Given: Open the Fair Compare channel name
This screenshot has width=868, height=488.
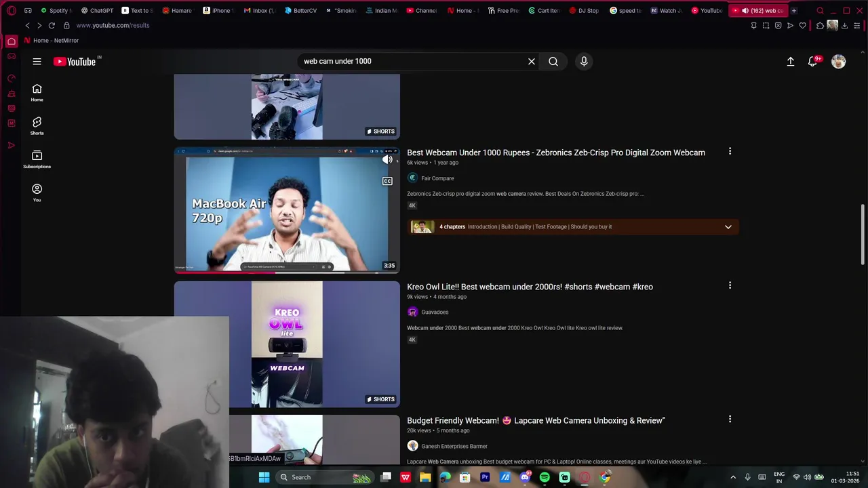Looking at the screenshot, I should coord(437,178).
